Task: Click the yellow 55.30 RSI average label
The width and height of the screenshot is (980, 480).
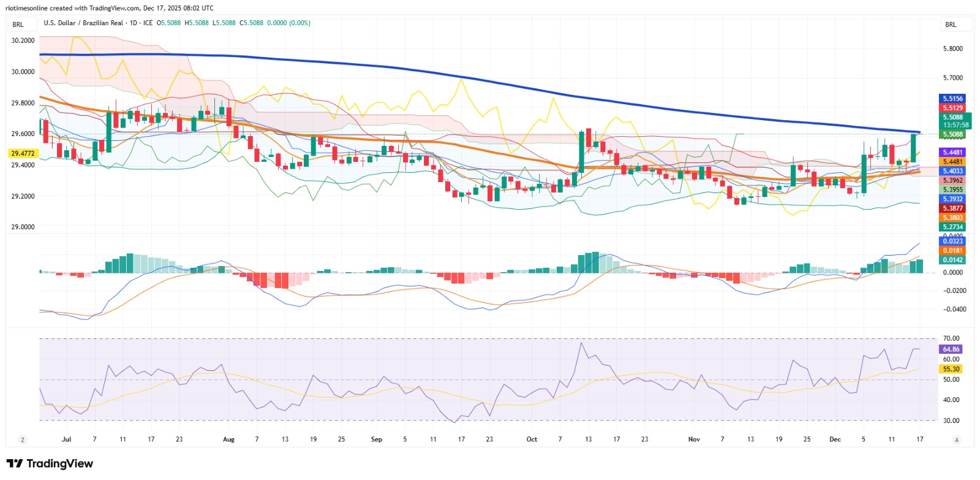Action: [951, 369]
